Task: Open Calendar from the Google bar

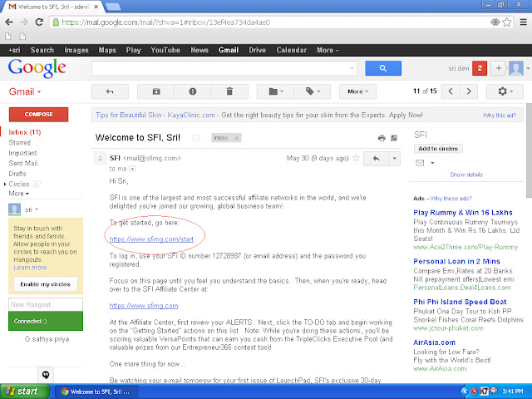Action: click(291, 50)
